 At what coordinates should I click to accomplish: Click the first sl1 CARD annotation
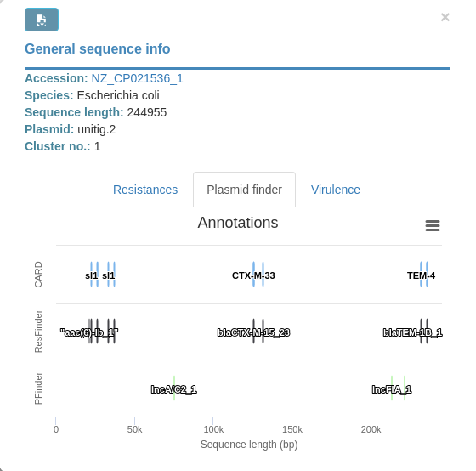tap(92, 275)
